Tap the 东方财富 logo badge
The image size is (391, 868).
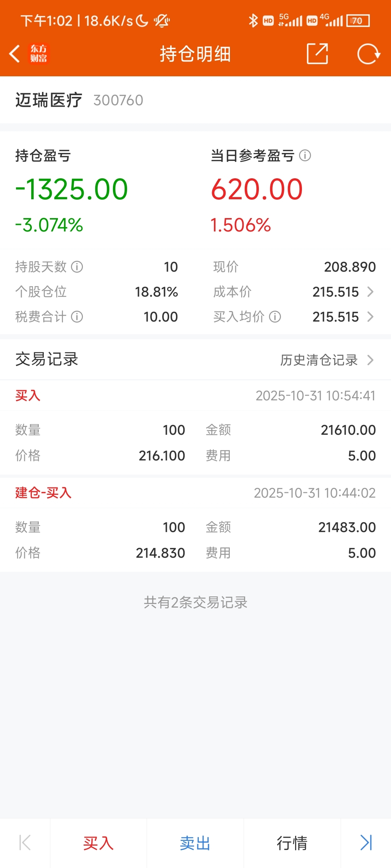38,54
